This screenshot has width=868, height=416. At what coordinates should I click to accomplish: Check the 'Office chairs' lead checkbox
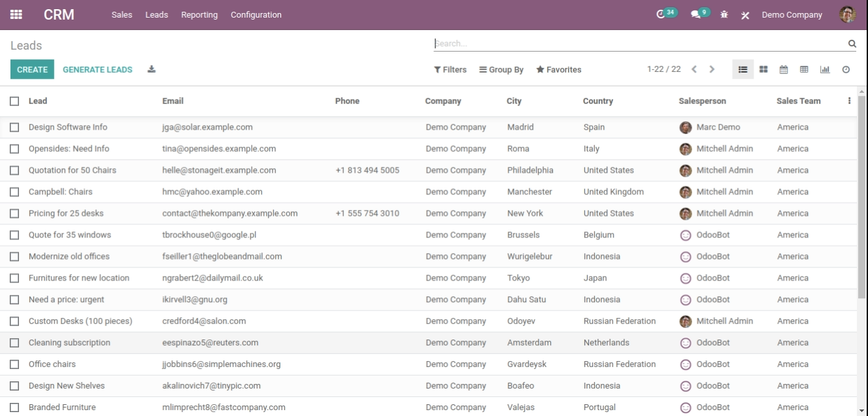click(14, 364)
